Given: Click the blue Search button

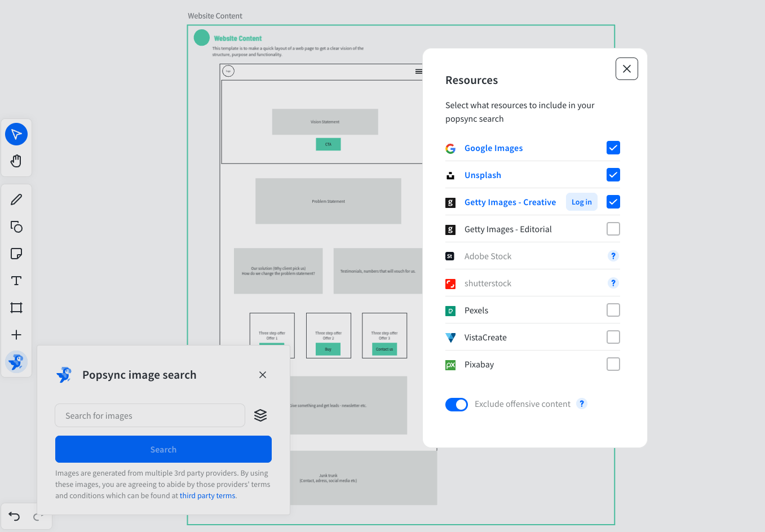Looking at the screenshot, I should point(163,449).
